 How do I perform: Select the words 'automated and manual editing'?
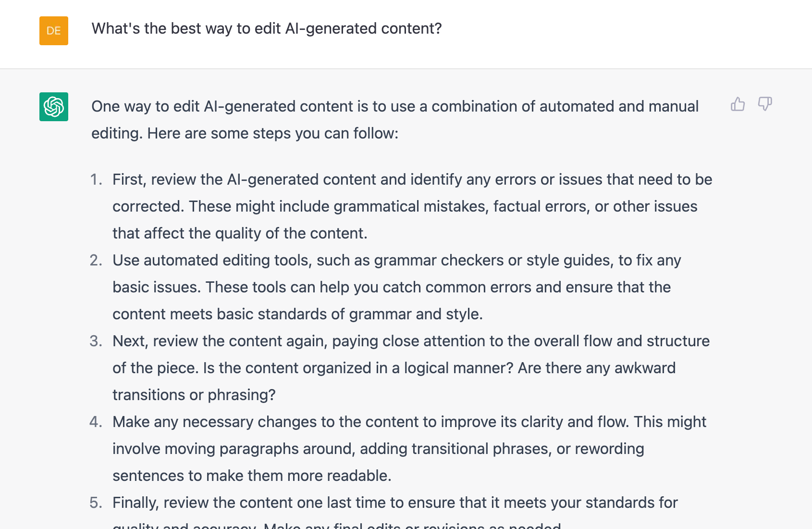coord(620,106)
